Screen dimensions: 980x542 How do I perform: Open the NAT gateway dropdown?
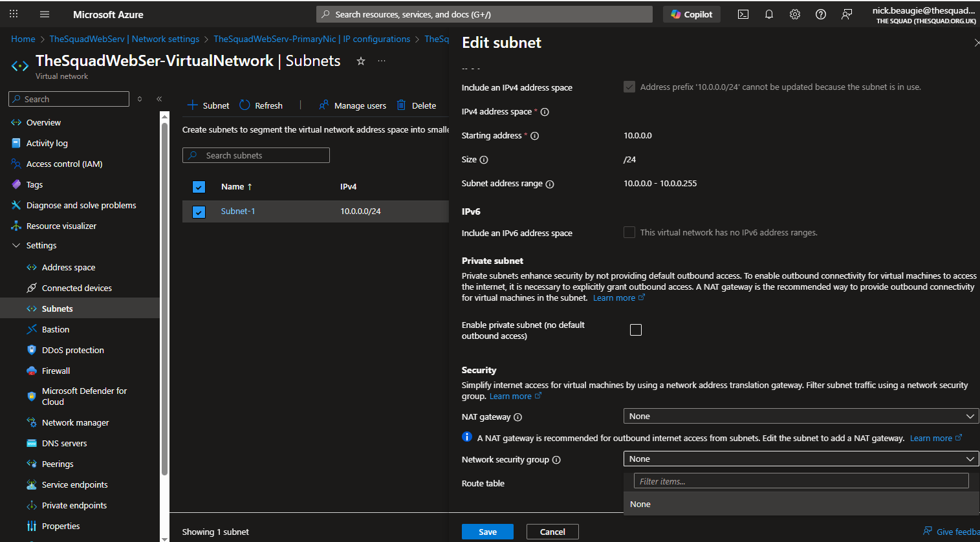tap(801, 417)
